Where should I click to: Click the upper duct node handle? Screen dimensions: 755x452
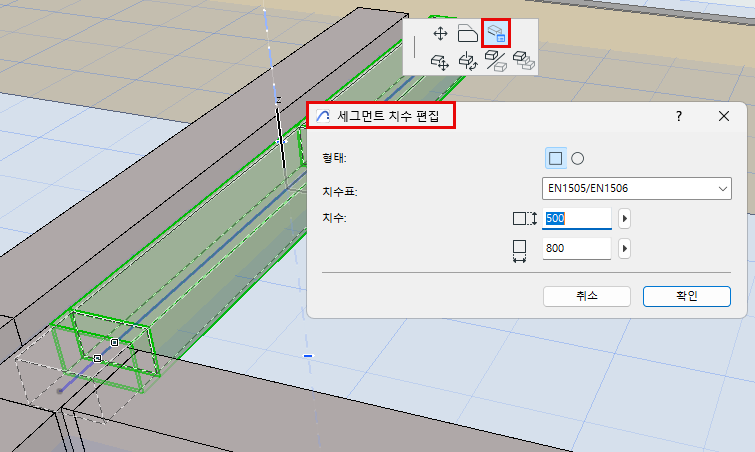(114, 342)
